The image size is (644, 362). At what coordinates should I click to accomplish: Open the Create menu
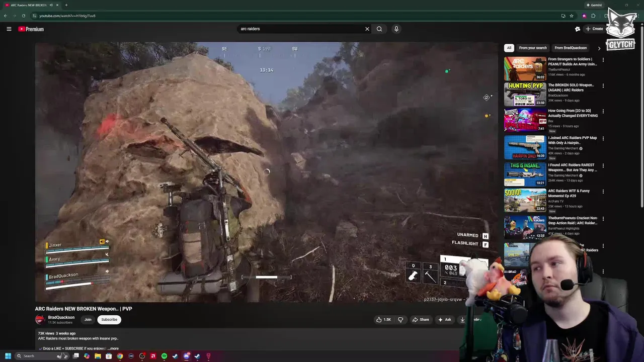point(594,29)
